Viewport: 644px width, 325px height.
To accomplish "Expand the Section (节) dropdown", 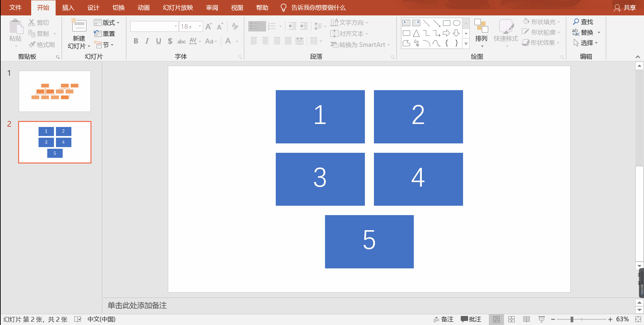I will tap(104, 45).
